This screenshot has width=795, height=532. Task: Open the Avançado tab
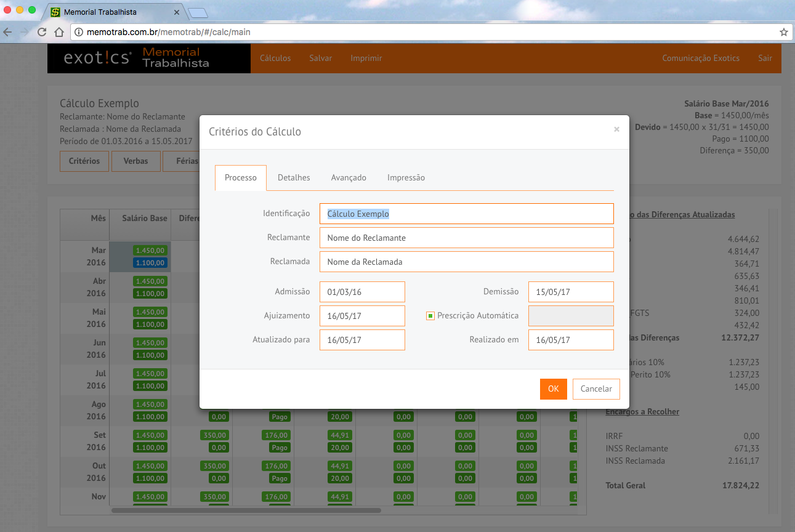pyautogui.click(x=349, y=177)
